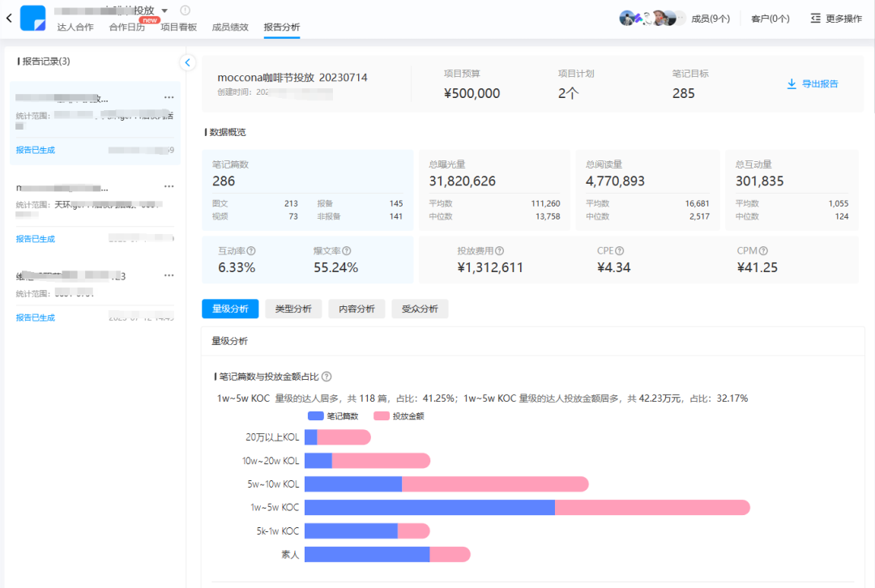Expand the project name dropdown arrow
Screen dimensions: 875x588
click(x=164, y=11)
